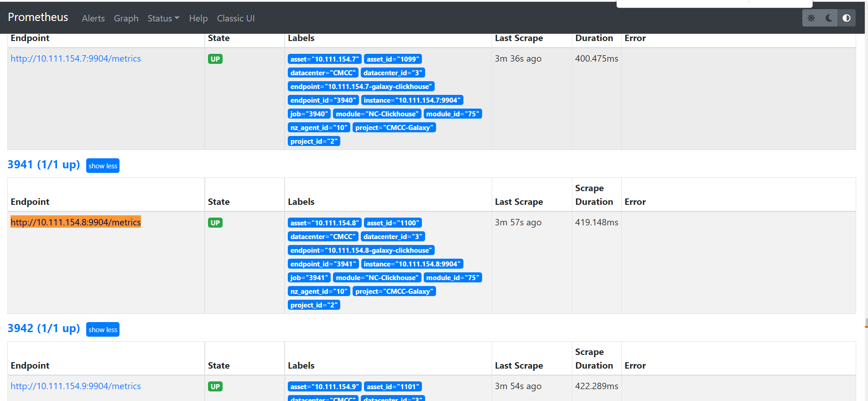Click the UP state badge for 10.111.154.8
The height and width of the screenshot is (401, 868).
215,223
